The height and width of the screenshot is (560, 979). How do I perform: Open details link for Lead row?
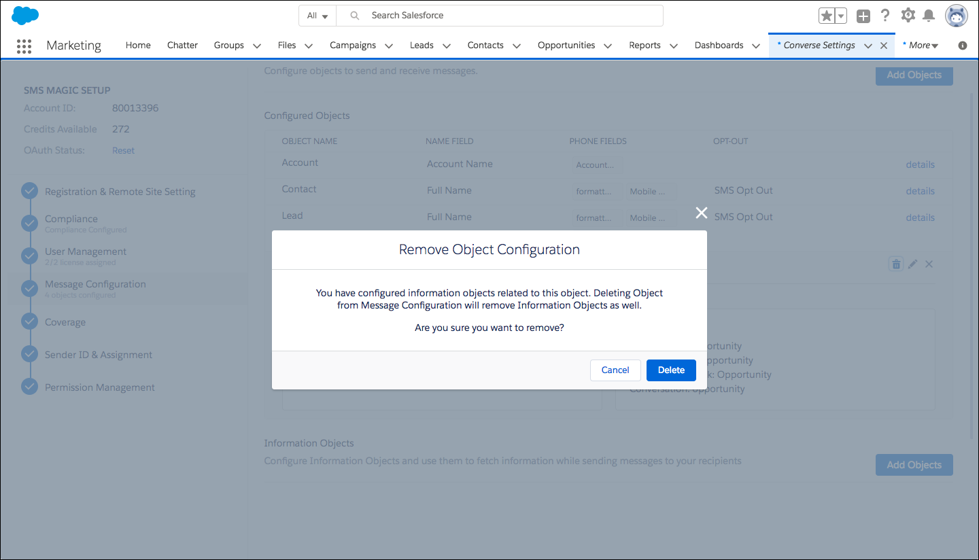pyautogui.click(x=920, y=217)
